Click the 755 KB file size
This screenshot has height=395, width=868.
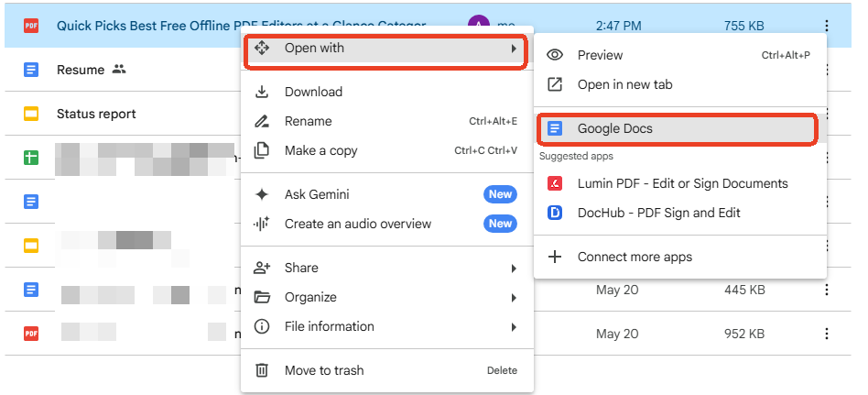click(x=744, y=26)
